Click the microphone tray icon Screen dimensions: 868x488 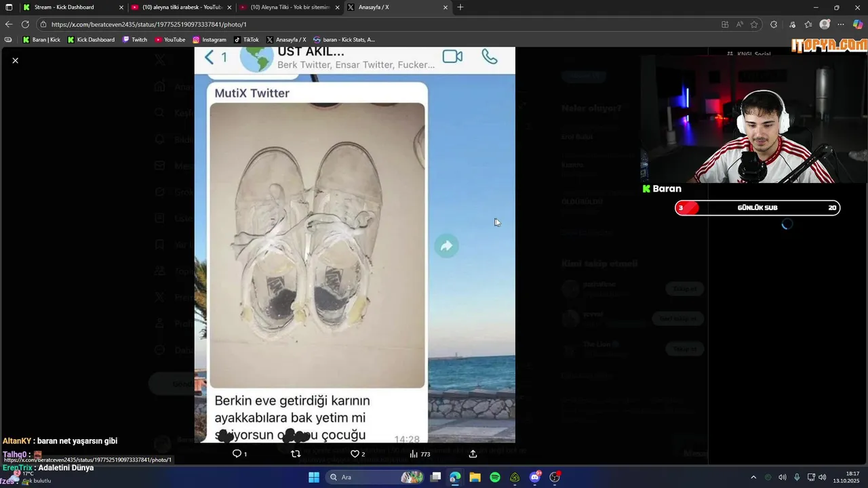(x=797, y=477)
